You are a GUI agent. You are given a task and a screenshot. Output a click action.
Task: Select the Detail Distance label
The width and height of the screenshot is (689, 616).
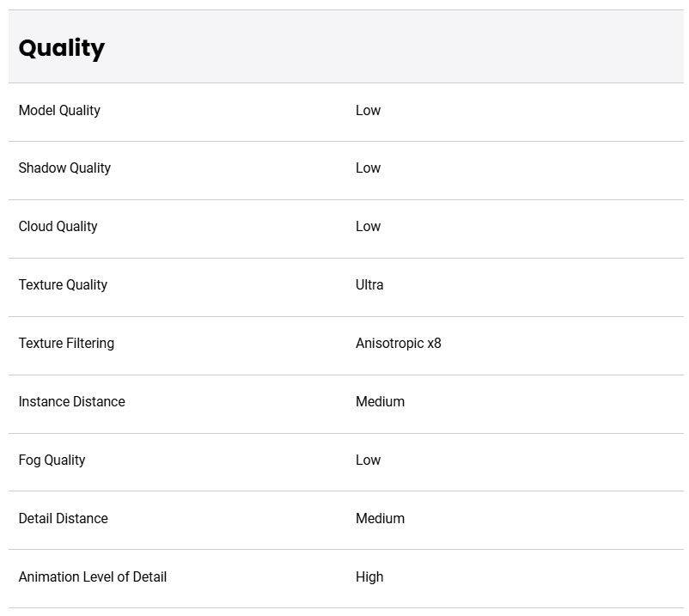(64, 518)
